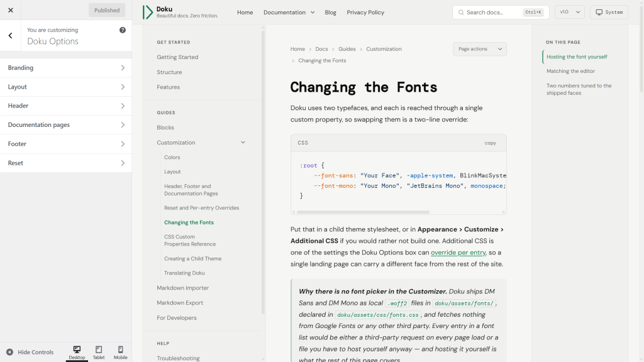The width and height of the screenshot is (644, 362).
Task: Click the code block horizontal scrollbar
Action: [363, 212]
